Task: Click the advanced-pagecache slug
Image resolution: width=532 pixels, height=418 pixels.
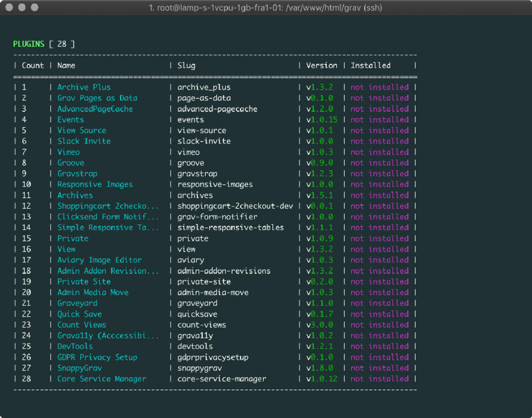Action: 217,109
